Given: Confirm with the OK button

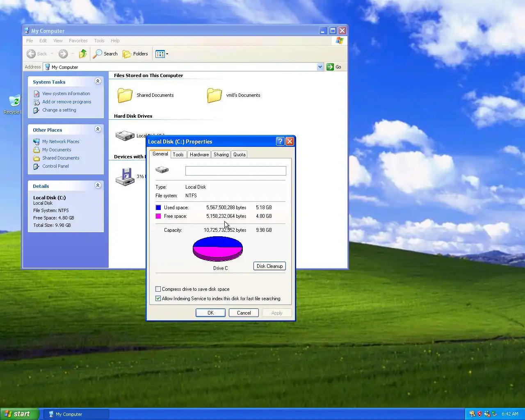Looking at the screenshot, I should tap(210, 313).
